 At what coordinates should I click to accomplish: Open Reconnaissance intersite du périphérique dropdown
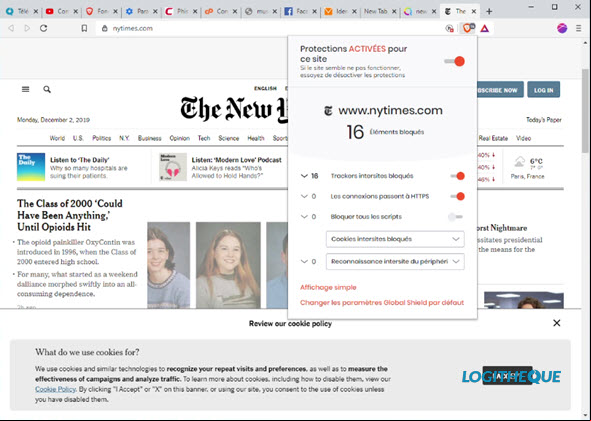(395, 262)
